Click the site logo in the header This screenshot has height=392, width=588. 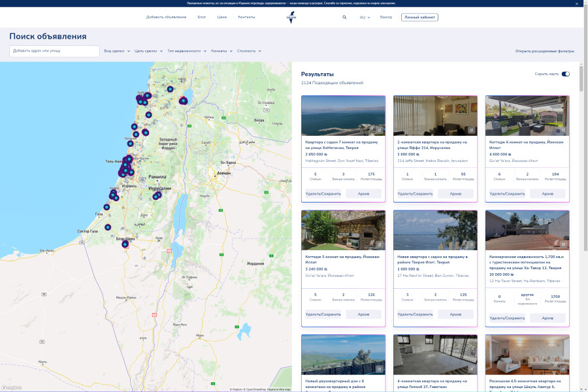[291, 18]
